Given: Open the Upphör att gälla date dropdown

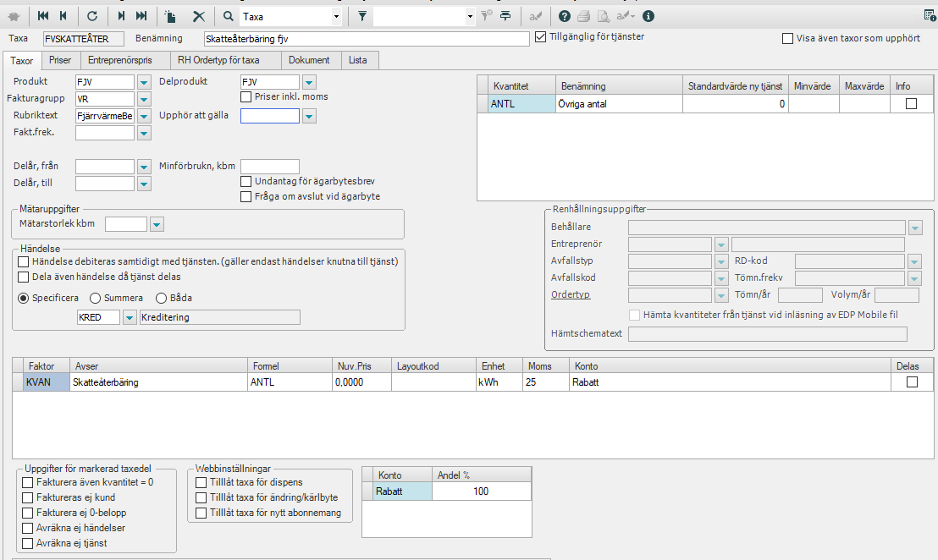Looking at the screenshot, I should point(309,116).
